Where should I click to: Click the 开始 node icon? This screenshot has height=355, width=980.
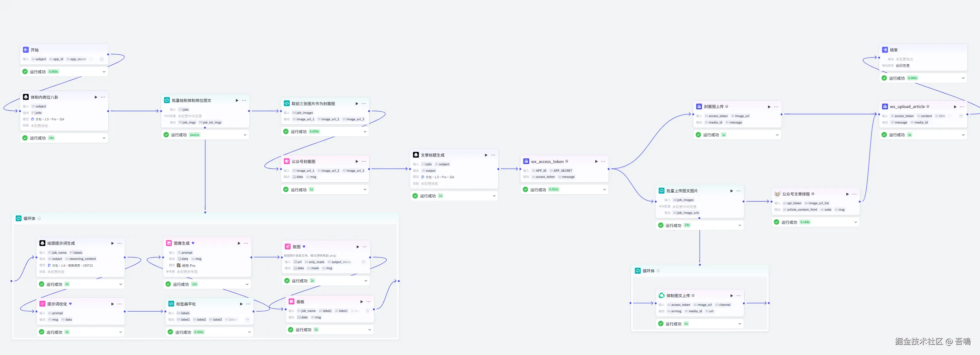click(26, 50)
